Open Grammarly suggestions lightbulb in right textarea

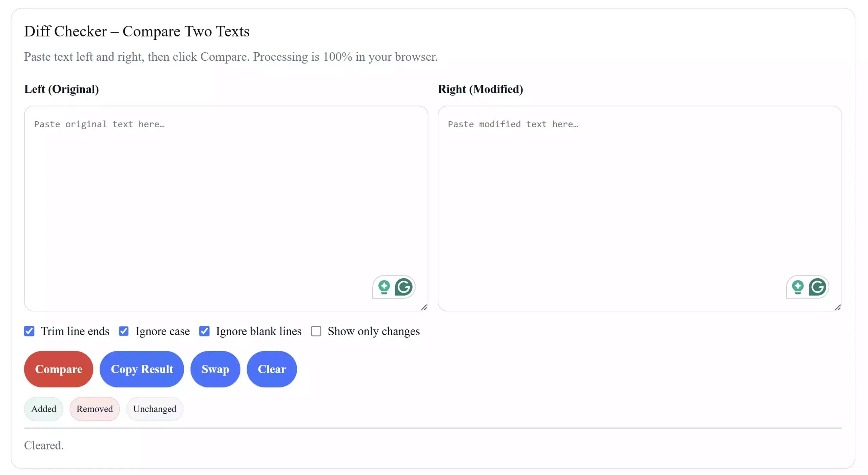click(x=798, y=287)
